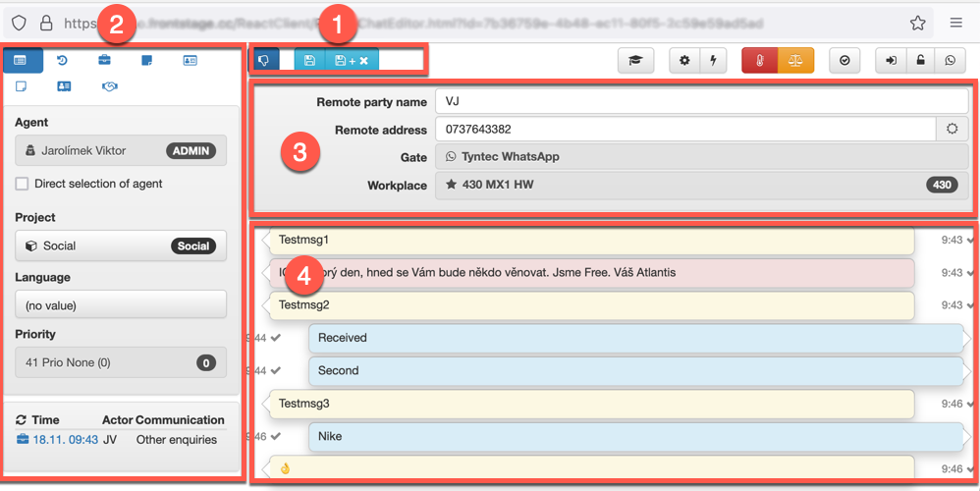Viewport: 980px width, 491px height.
Task: Open the briefcase tab in left panel
Action: (x=104, y=60)
